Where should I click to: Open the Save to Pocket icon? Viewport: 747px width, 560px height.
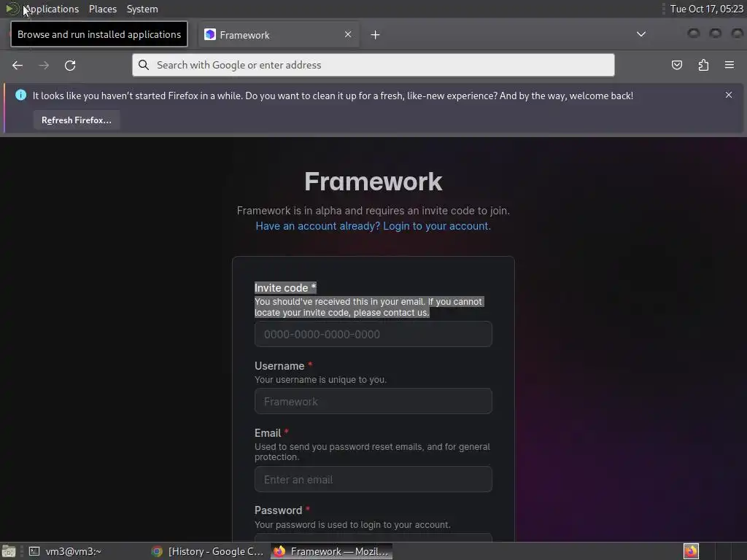coord(676,65)
